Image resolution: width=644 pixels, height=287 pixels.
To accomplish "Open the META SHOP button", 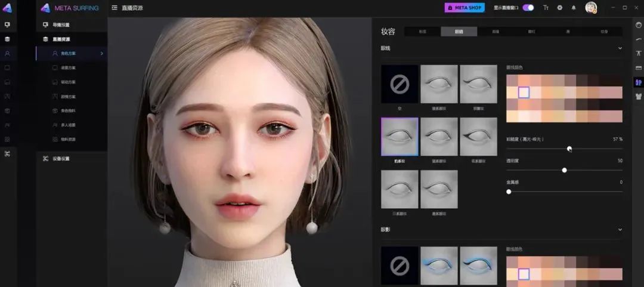I will [465, 8].
